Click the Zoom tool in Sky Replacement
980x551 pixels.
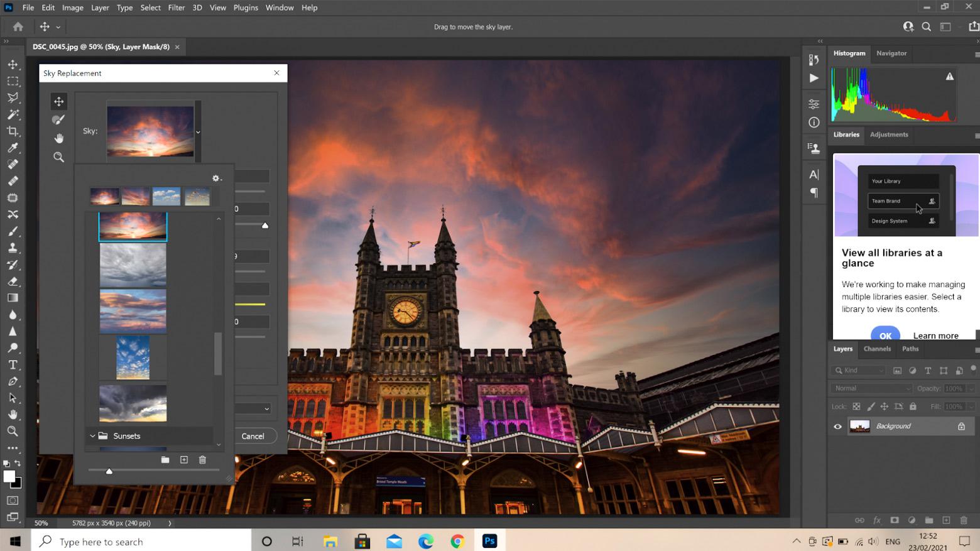point(58,157)
